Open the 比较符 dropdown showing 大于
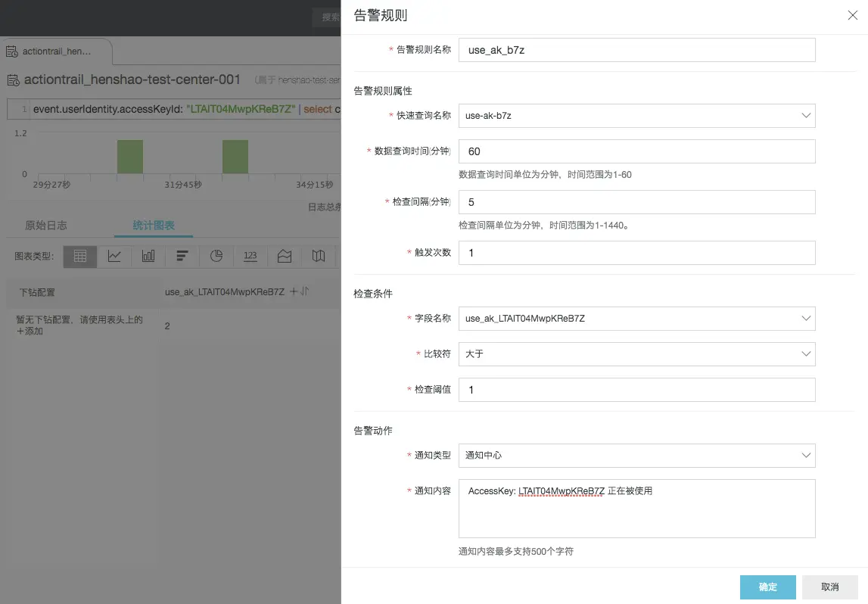Viewport: 868px width, 604px height. click(x=636, y=353)
